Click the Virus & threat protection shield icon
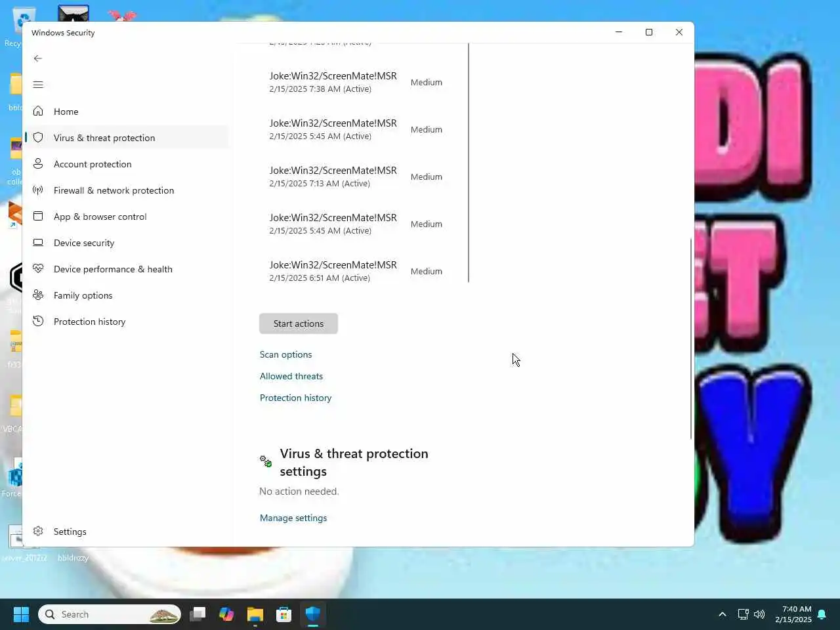The width and height of the screenshot is (840, 630). pyautogui.click(x=38, y=137)
